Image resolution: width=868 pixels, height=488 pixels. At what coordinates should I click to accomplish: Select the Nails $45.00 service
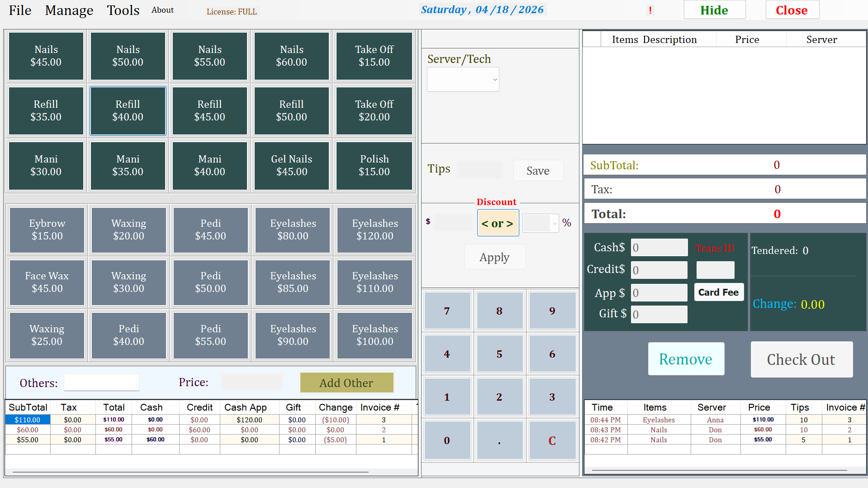[x=46, y=56]
